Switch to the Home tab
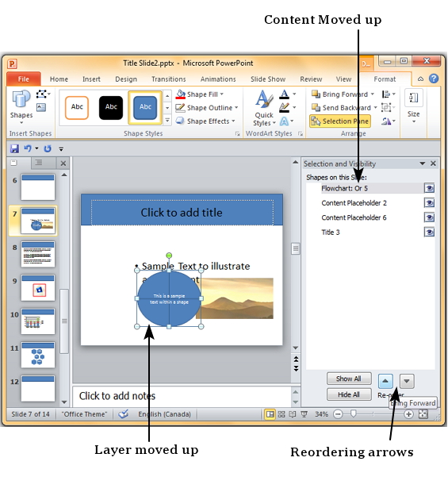The image size is (448, 492). (x=59, y=79)
